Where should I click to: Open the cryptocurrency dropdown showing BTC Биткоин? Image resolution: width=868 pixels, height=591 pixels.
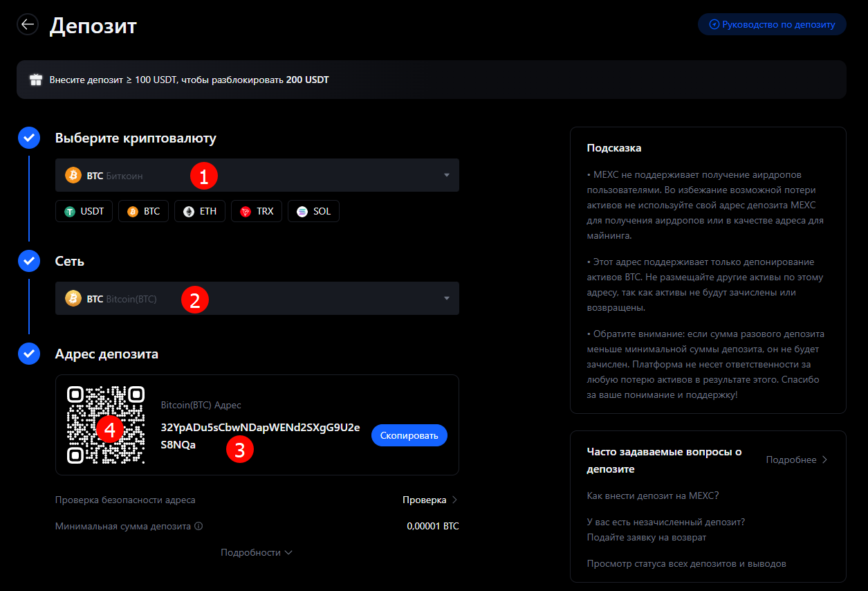click(257, 175)
